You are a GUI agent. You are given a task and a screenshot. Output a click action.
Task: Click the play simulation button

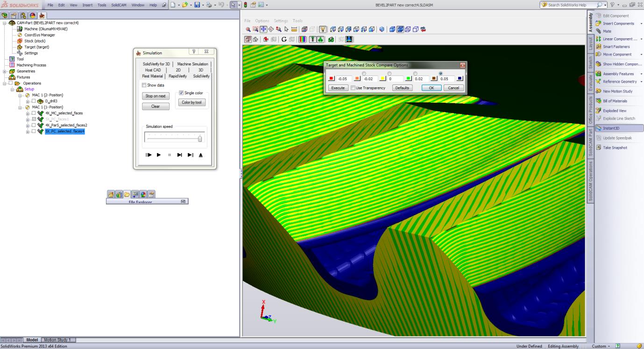point(159,155)
